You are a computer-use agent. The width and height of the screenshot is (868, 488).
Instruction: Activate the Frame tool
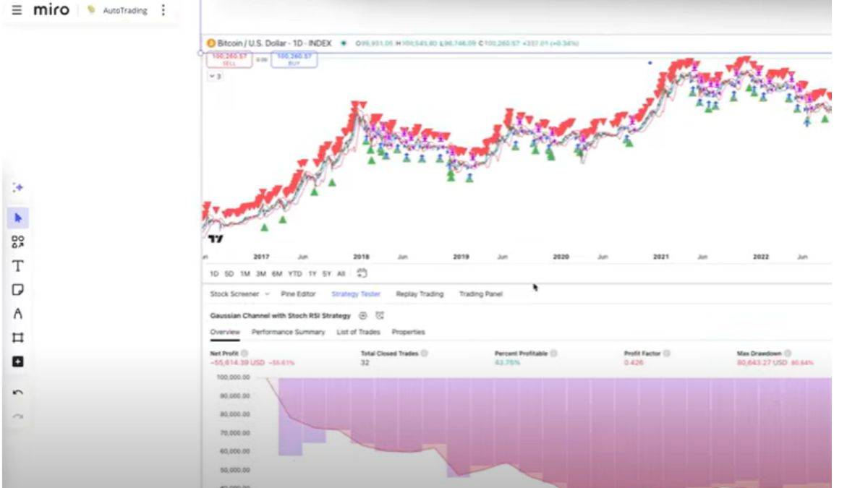pos(18,338)
